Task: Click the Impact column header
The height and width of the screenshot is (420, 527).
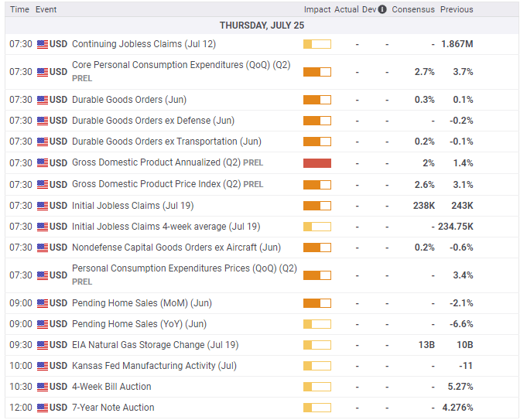Action: (317, 9)
